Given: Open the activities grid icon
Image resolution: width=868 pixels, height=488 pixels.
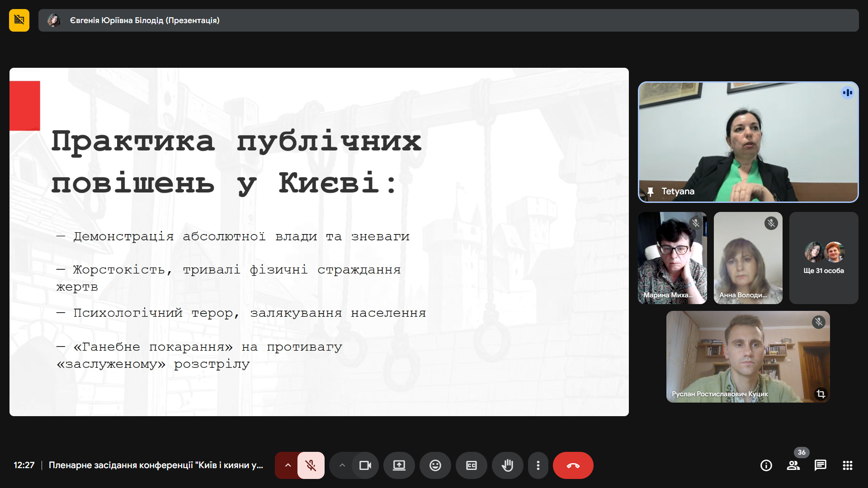Looking at the screenshot, I should coord(847,465).
